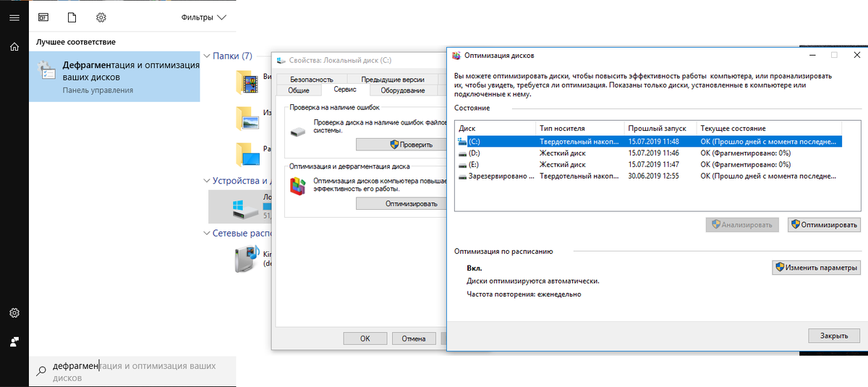Image resolution: width=868 pixels, height=387 pixels.
Task: Sort by the Диск column header
Action: 495,128
